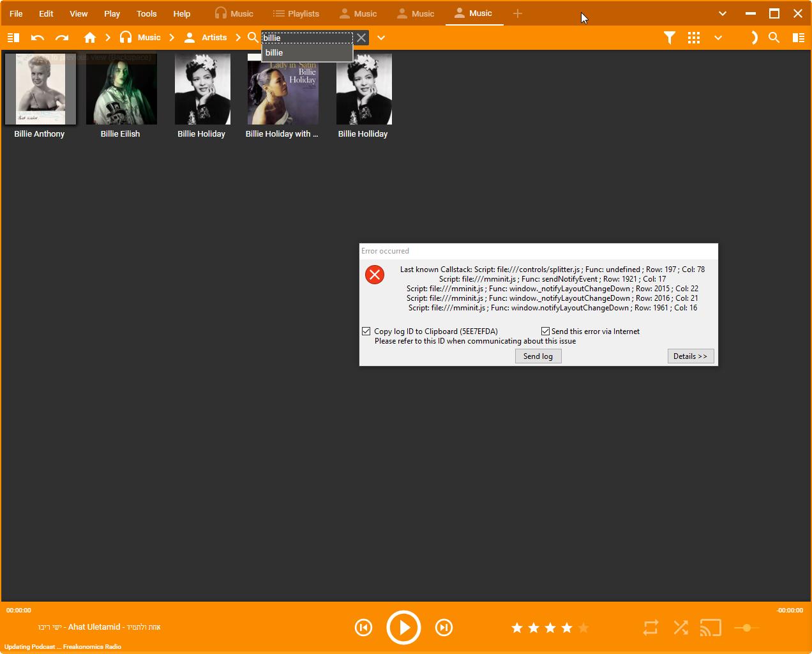This screenshot has height=654, width=812.
Task: Expand the view options chevron
Action: coord(718,38)
